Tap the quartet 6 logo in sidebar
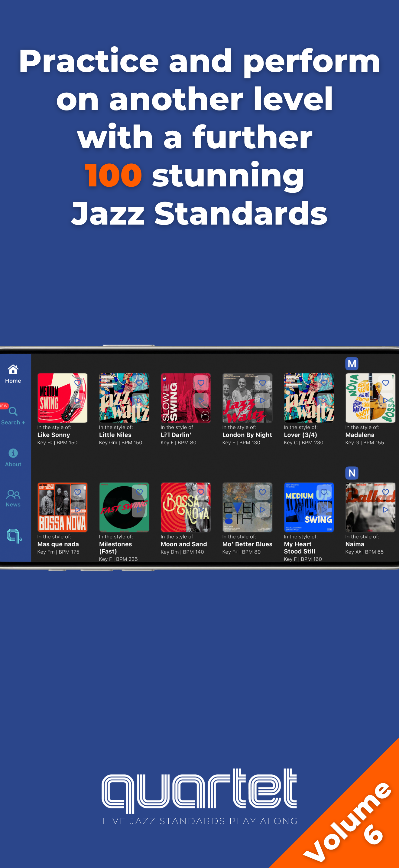The image size is (399, 868). pos(14,536)
